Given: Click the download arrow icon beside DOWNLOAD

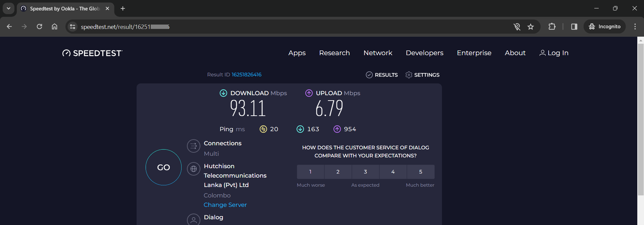Looking at the screenshot, I should click(x=224, y=93).
